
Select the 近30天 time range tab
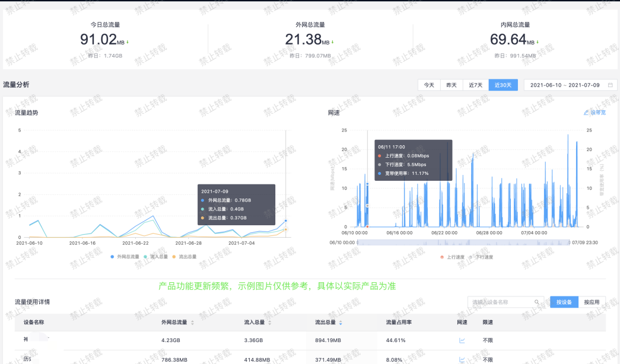pos(503,85)
